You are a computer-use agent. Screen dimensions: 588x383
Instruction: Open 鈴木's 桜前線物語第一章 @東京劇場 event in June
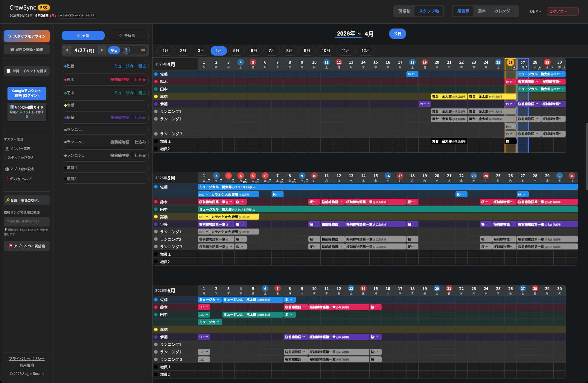click(339, 307)
